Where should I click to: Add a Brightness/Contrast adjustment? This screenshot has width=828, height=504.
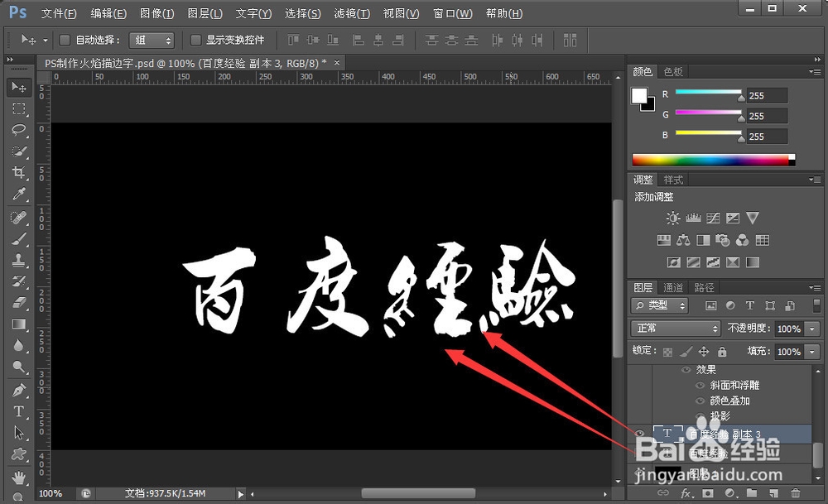coord(672,218)
